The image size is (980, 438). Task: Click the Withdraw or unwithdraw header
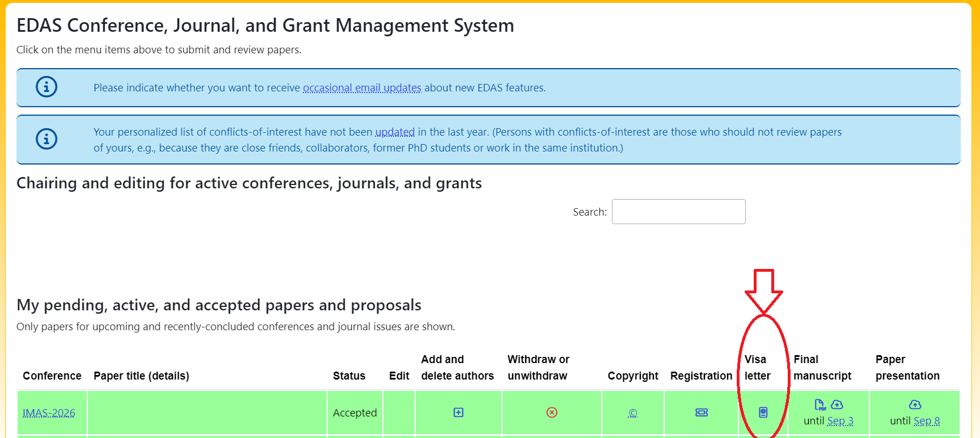(538, 368)
